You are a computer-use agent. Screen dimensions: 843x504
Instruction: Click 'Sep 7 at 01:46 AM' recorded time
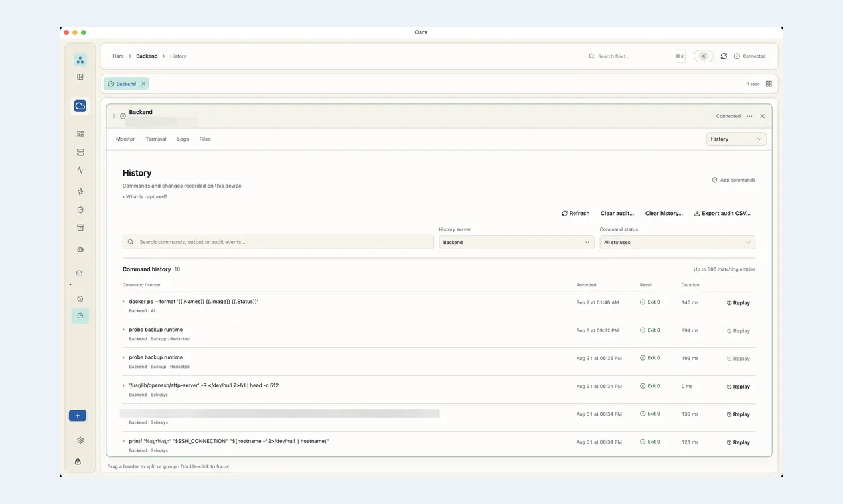click(597, 302)
